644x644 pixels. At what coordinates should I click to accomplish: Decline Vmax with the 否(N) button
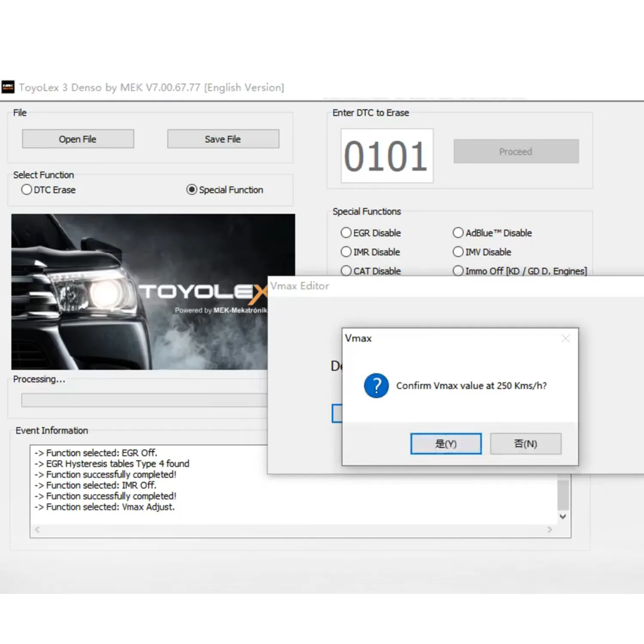(526, 444)
